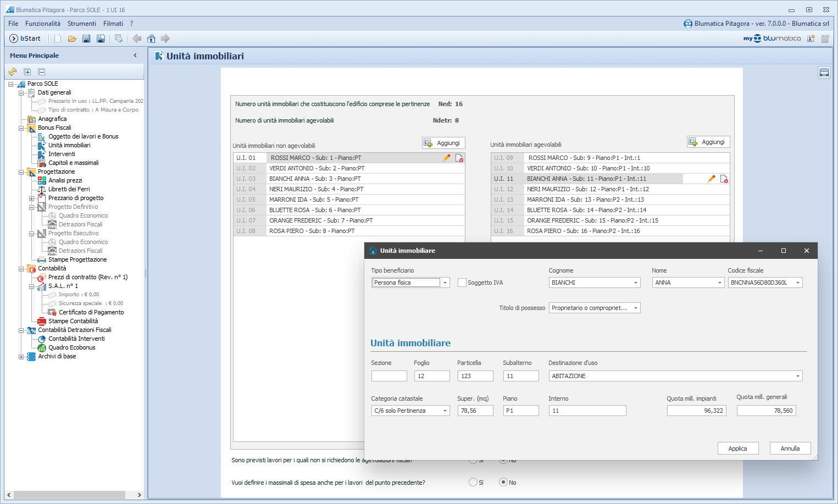
Task: Collapse the Contabilità tree node
Action: pyautogui.click(x=21, y=269)
